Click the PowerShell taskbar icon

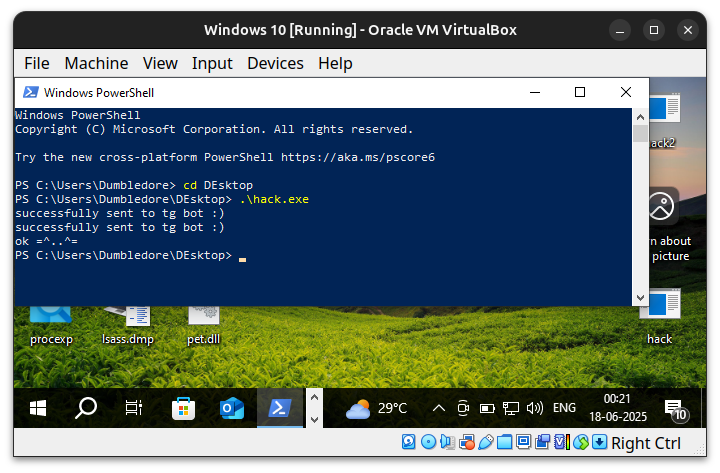280,408
